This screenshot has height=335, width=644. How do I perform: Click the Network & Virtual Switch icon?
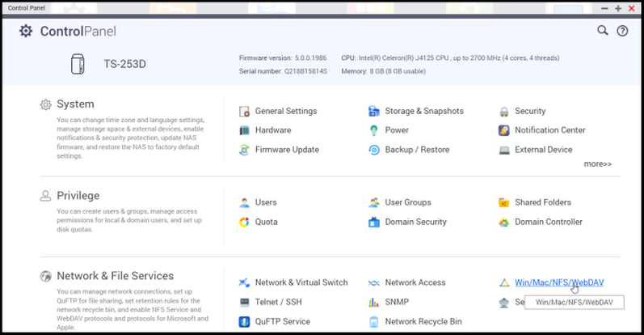tap(244, 282)
